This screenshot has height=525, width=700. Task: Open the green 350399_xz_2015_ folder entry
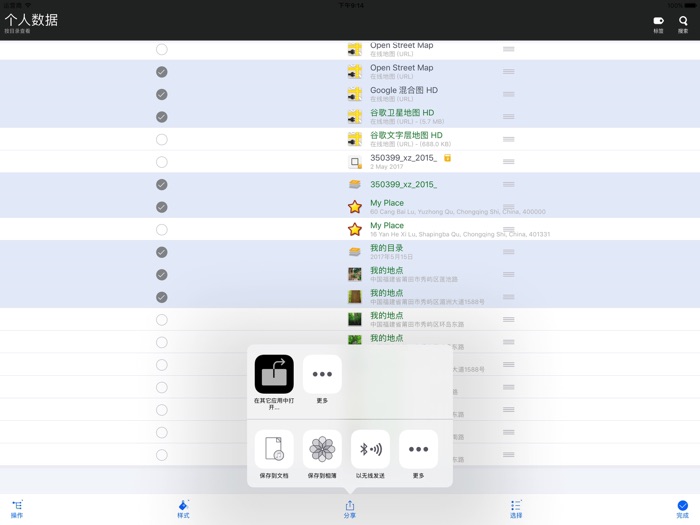(x=403, y=185)
